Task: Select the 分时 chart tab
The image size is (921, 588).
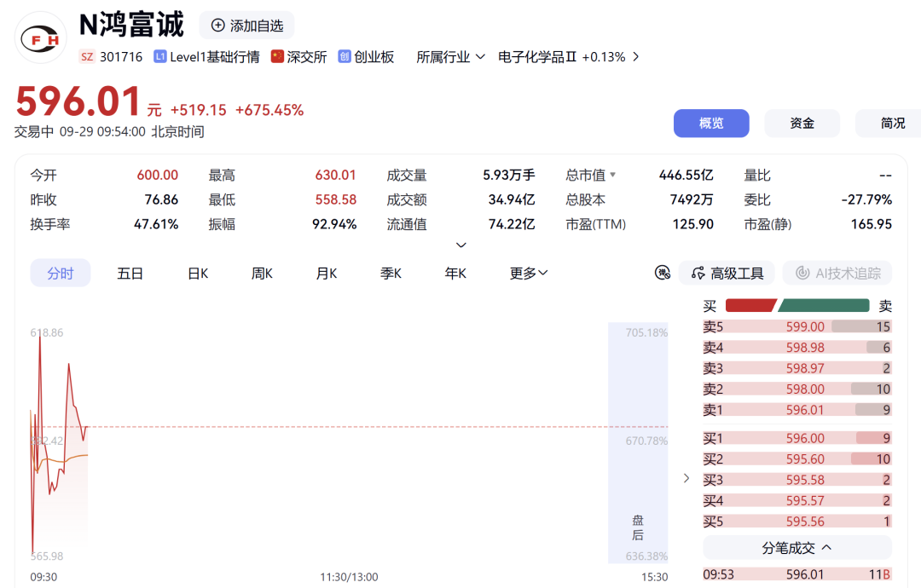Action: click(61, 273)
